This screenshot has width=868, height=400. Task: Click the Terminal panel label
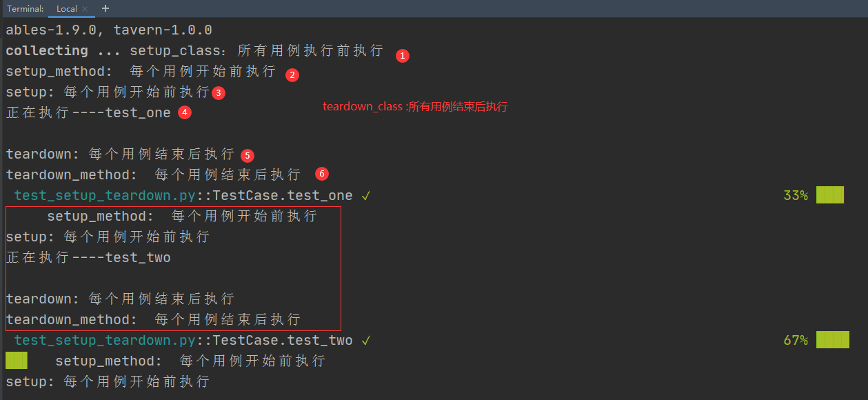[x=26, y=9]
